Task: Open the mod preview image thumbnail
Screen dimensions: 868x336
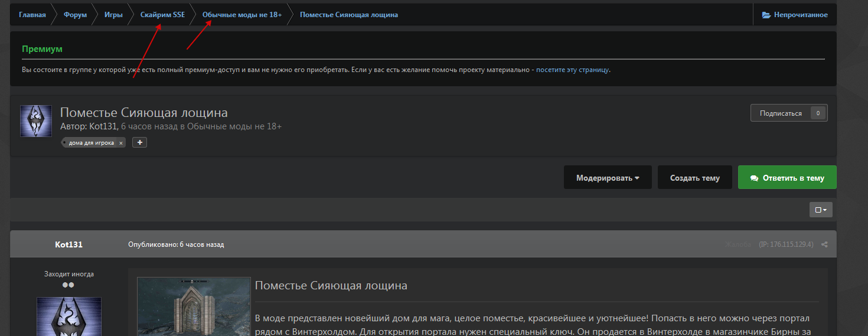Action: click(x=194, y=307)
